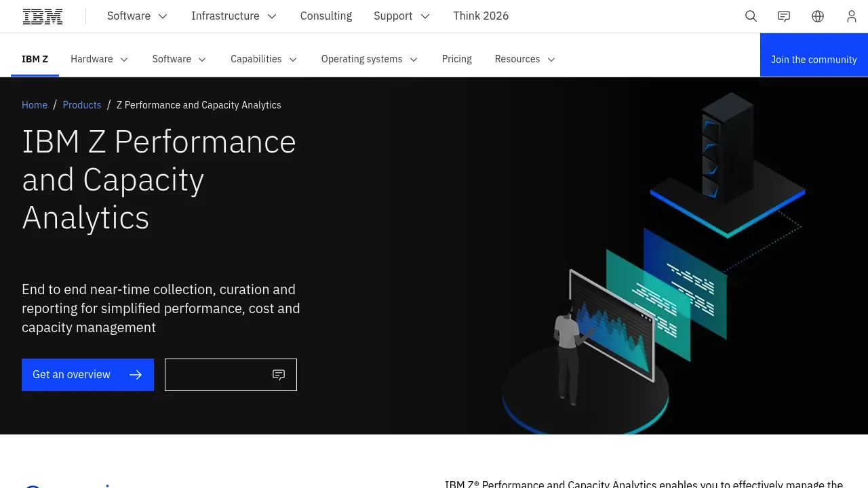868x488 pixels.
Task: Go to Products breadcrumb link
Action: pyautogui.click(x=82, y=105)
